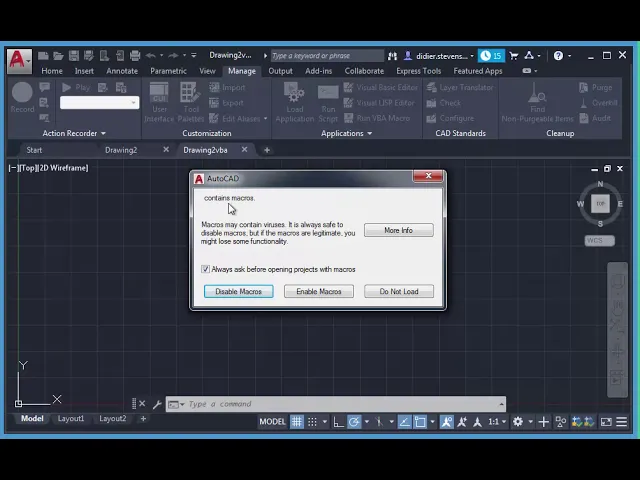Click the Purge tool
640x480 pixels.
tap(596, 87)
